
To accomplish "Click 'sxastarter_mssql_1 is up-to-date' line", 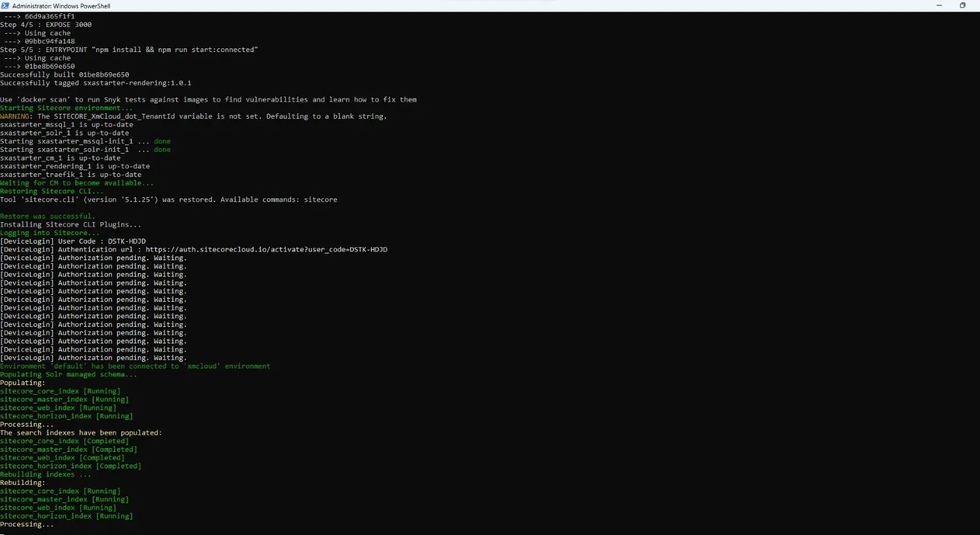I will (66, 124).
